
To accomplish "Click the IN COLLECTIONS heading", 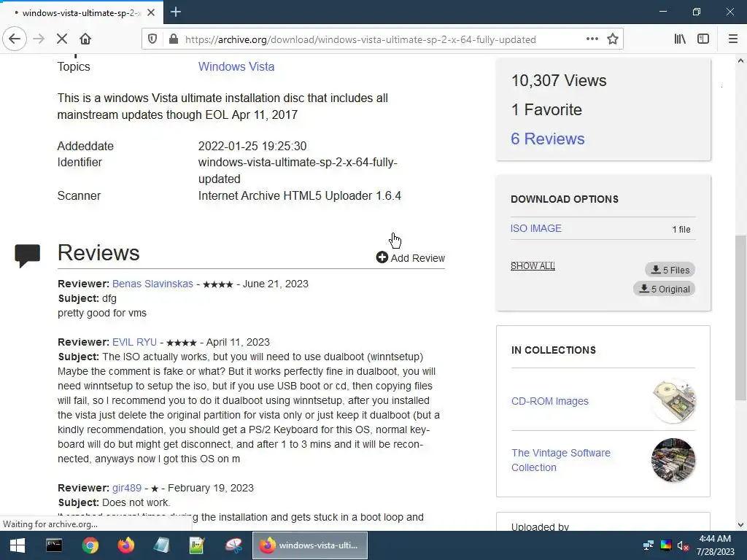I will [554, 350].
